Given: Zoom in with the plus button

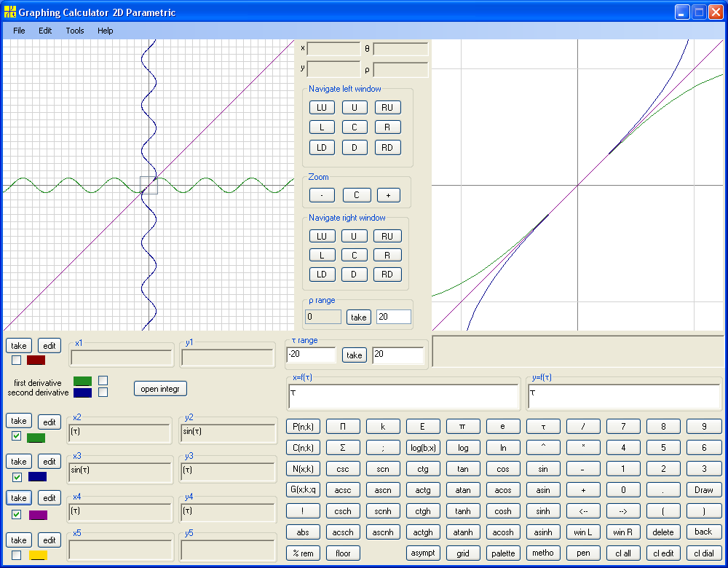Looking at the screenshot, I should click(x=388, y=195).
